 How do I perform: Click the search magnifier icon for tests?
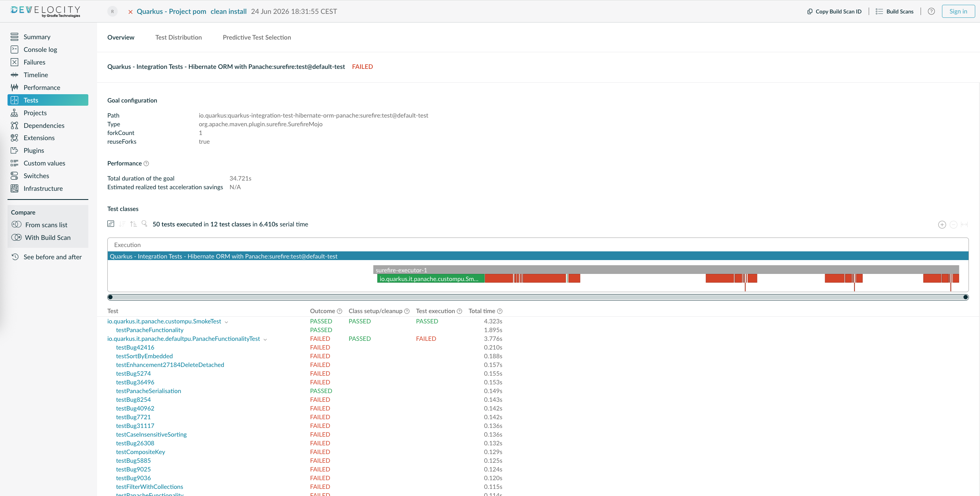pos(144,224)
